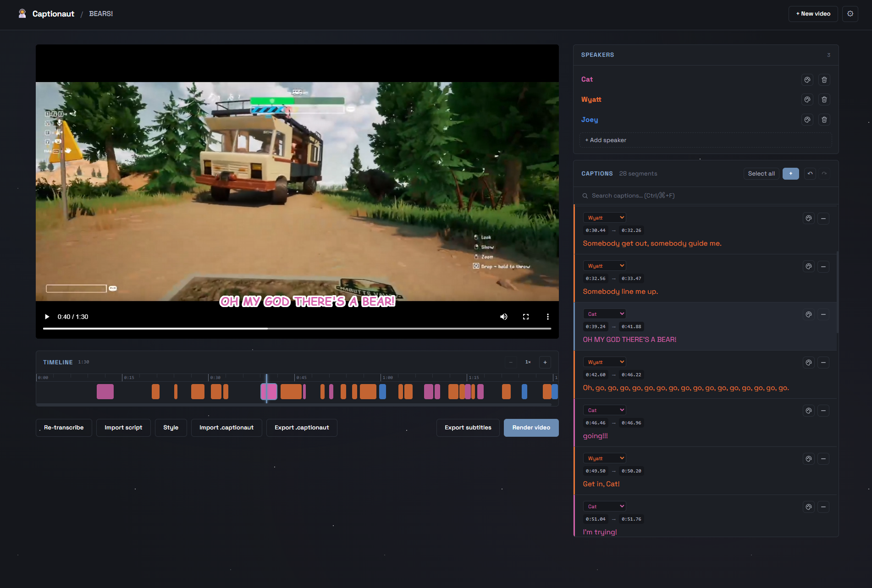Viewport: 872px width, 588px height.
Task: Select speaker name Wyatt in Speakers panel
Action: [591, 99]
